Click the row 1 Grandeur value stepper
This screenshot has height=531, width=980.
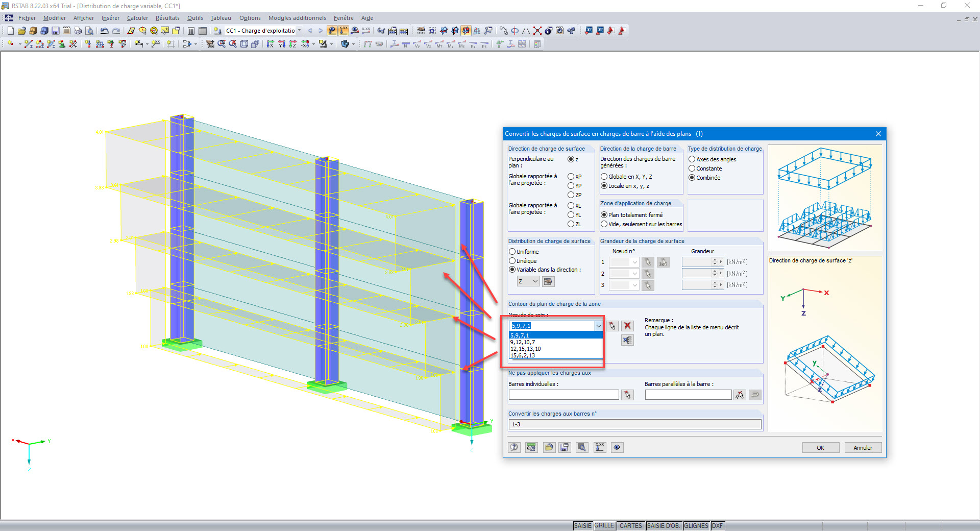coord(715,262)
